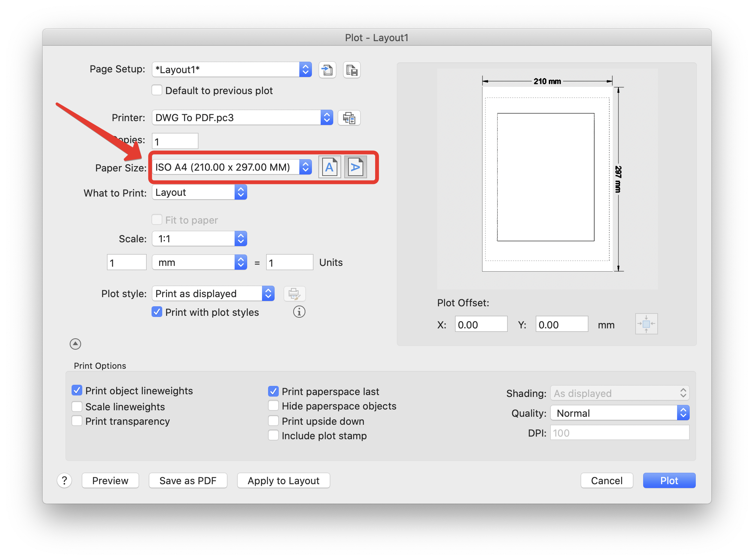Open the Shading dropdown

620,393
